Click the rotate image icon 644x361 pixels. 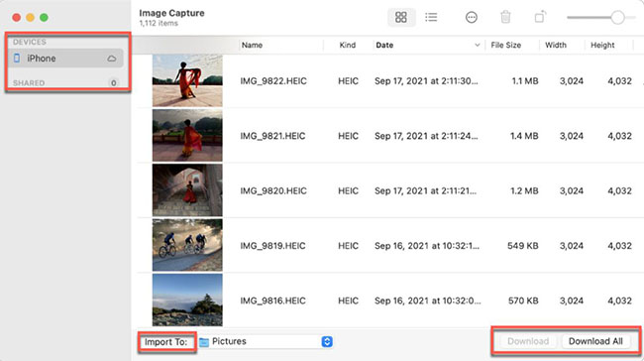point(540,17)
